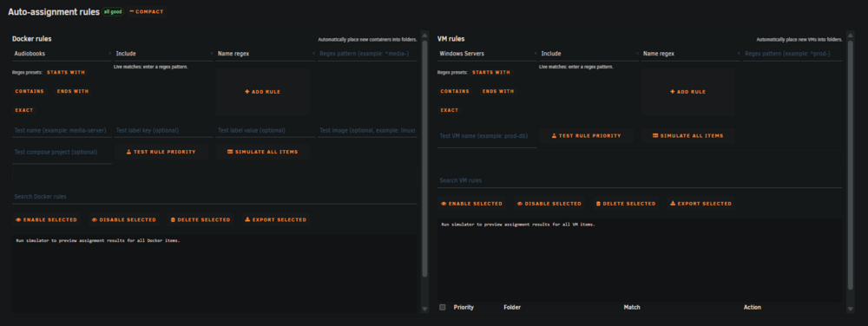Open Docker Include mode dropdown
Screen dimensions: 868x326
tap(164, 54)
